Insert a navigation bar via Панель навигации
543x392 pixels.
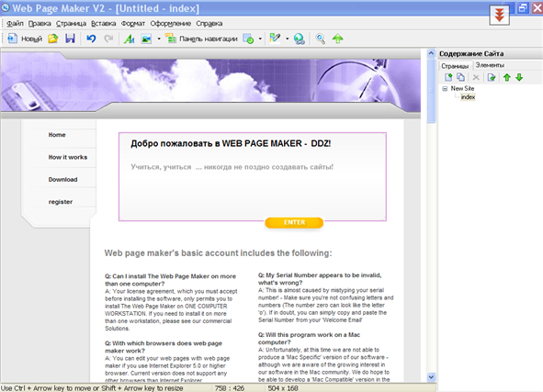click(201, 39)
